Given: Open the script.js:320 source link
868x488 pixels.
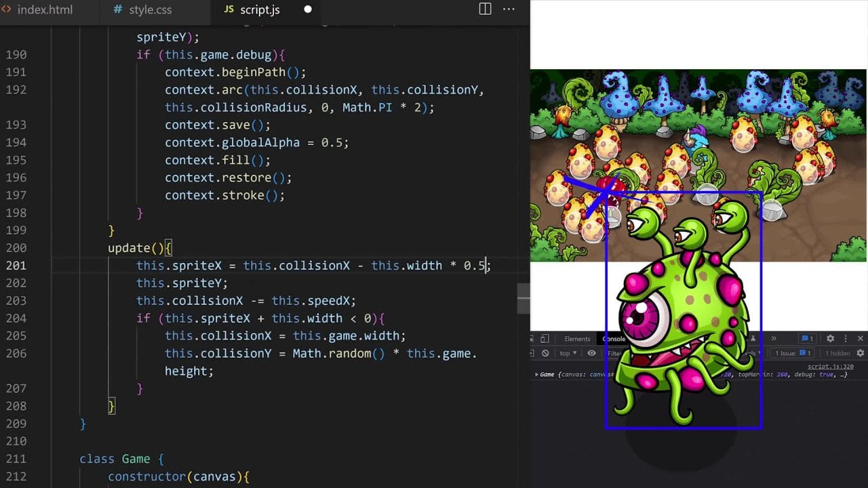Looking at the screenshot, I should [830, 366].
